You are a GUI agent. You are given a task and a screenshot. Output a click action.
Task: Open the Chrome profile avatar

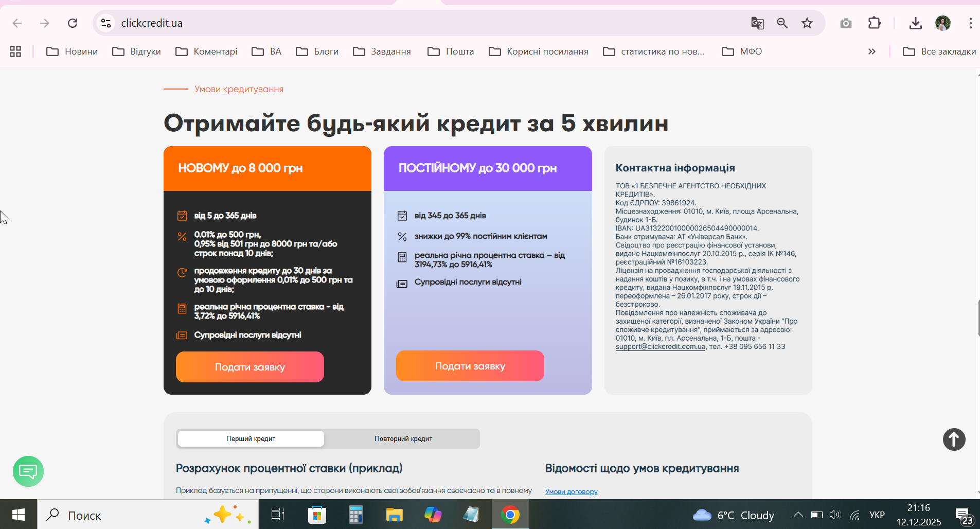click(942, 23)
